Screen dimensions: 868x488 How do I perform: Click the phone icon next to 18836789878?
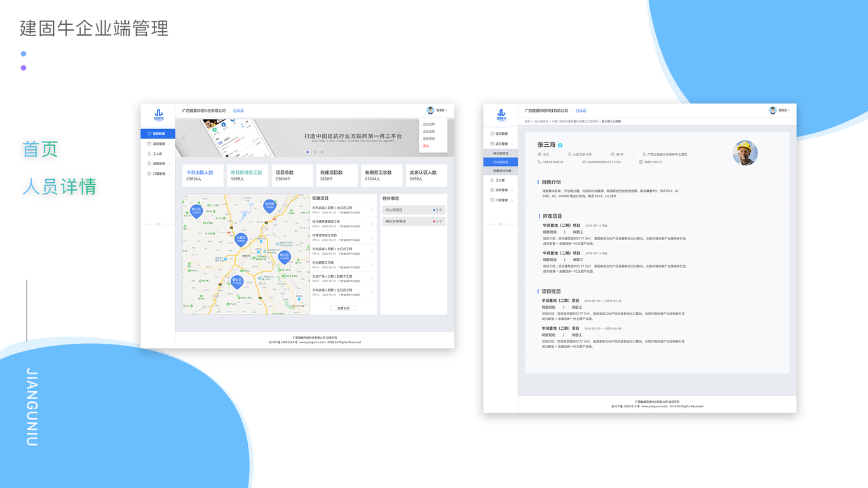pyautogui.click(x=539, y=162)
